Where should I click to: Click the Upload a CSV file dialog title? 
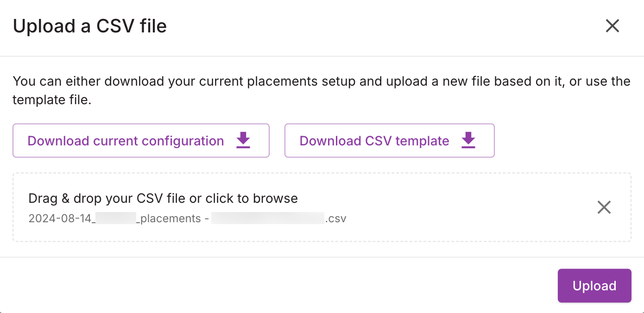(90, 26)
